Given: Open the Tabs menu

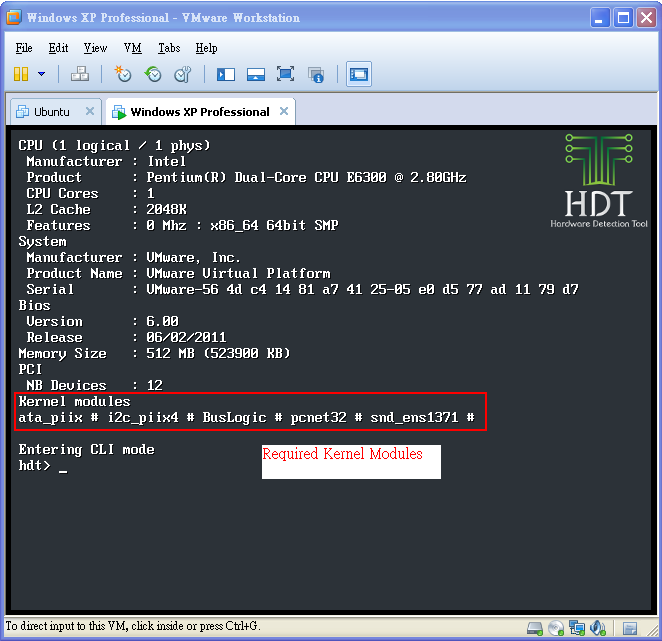Looking at the screenshot, I should (169, 48).
